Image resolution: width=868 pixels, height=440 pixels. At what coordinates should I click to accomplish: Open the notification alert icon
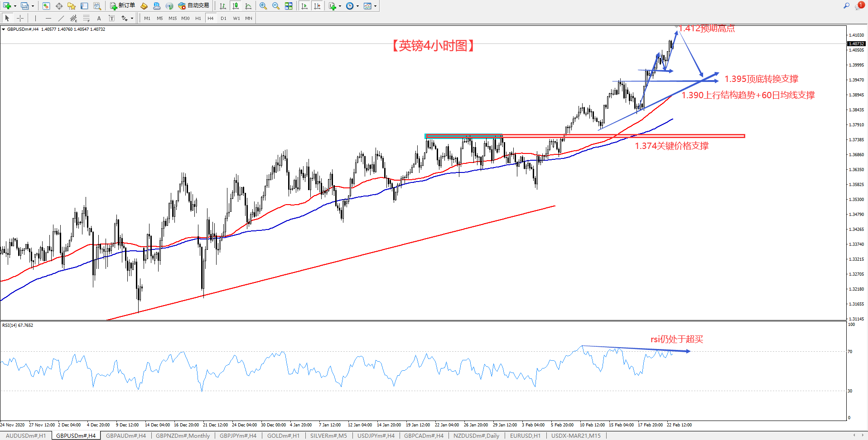[x=859, y=6]
